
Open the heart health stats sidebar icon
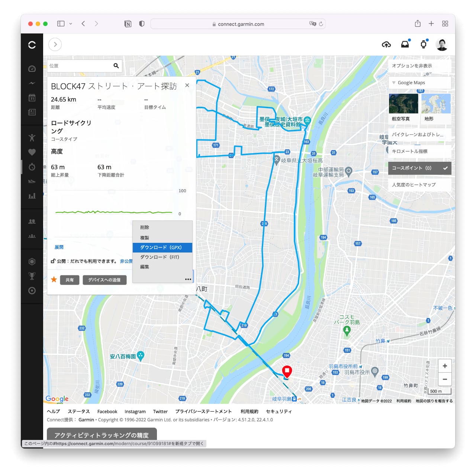tap(32, 152)
